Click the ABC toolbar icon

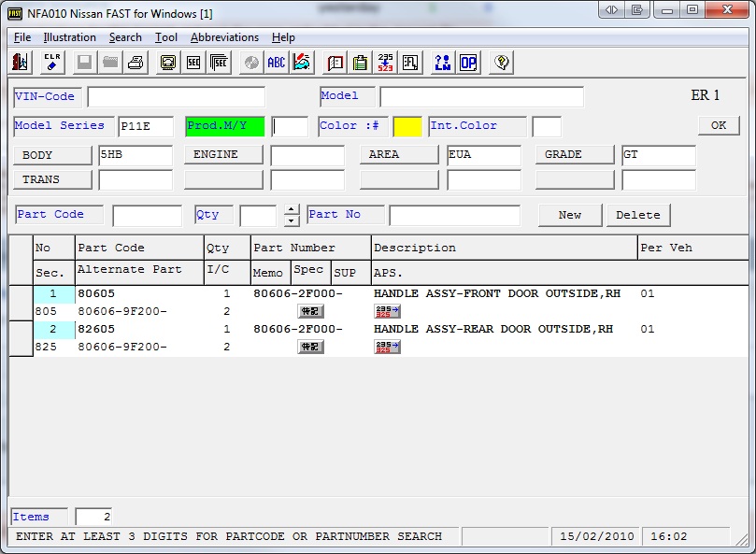(277, 63)
